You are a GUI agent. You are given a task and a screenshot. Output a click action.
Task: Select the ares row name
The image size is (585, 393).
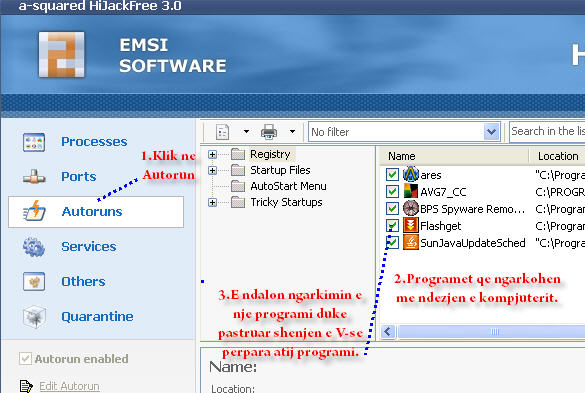click(x=431, y=175)
